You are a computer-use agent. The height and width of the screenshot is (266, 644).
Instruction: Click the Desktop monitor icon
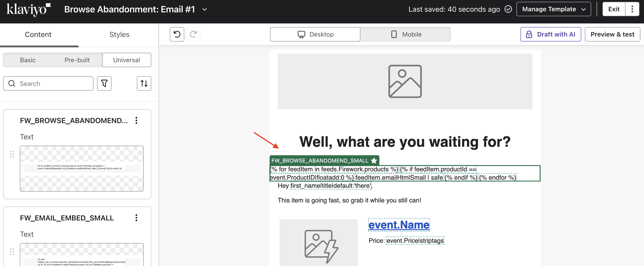click(x=301, y=34)
